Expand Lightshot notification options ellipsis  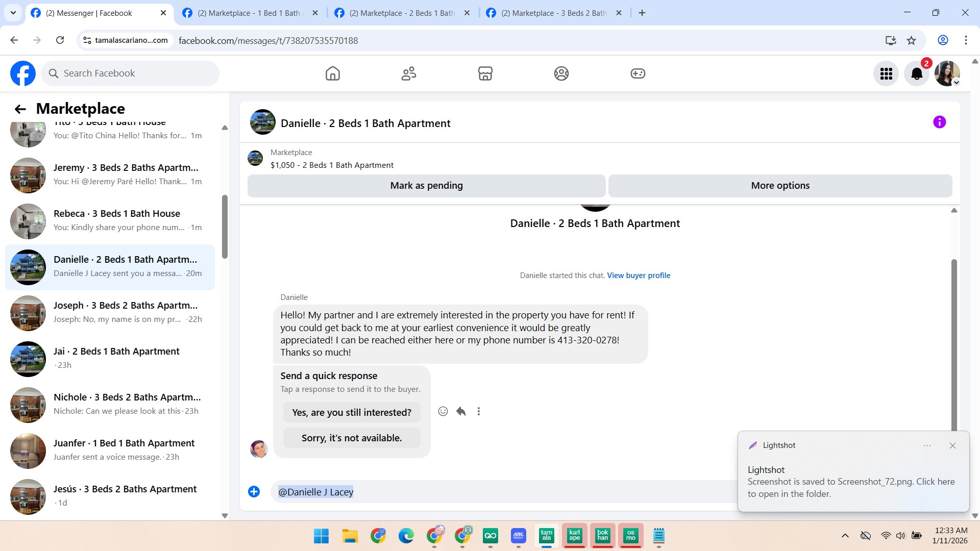click(x=927, y=445)
